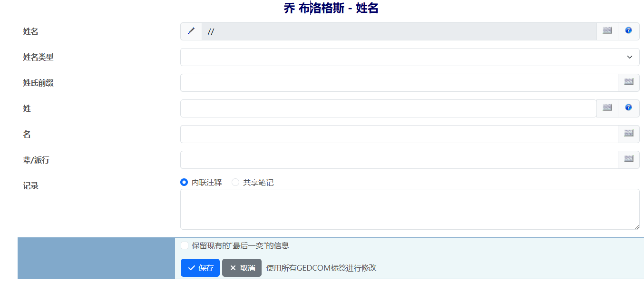Image resolution: width=644 pixels, height=283 pixels.
Task: Click the 辈/派行 label
Action: pos(36,160)
